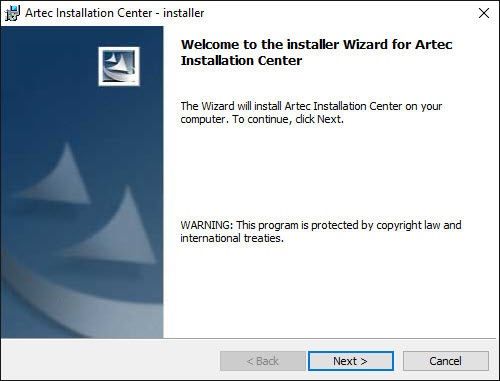Click the Artec logo thumbnail in the banner
This screenshot has height=381, width=500.
pos(119,66)
